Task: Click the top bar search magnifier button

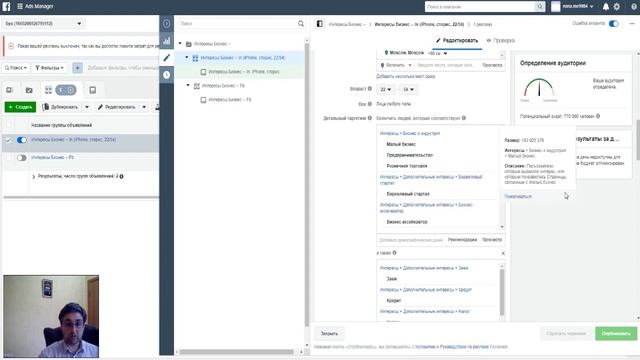Action: coord(540,7)
